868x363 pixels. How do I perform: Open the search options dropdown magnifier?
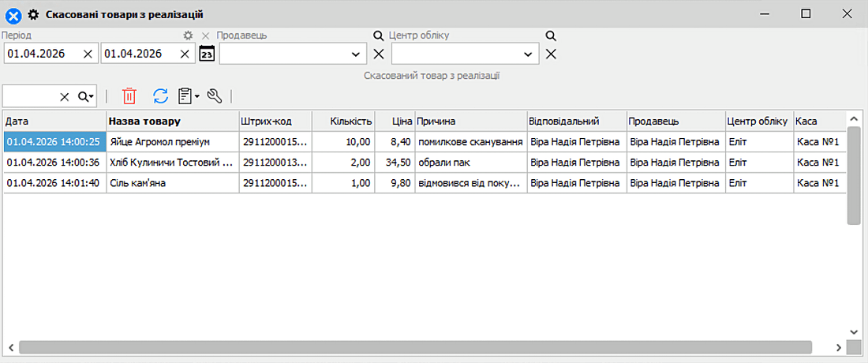tap(85, 96)
